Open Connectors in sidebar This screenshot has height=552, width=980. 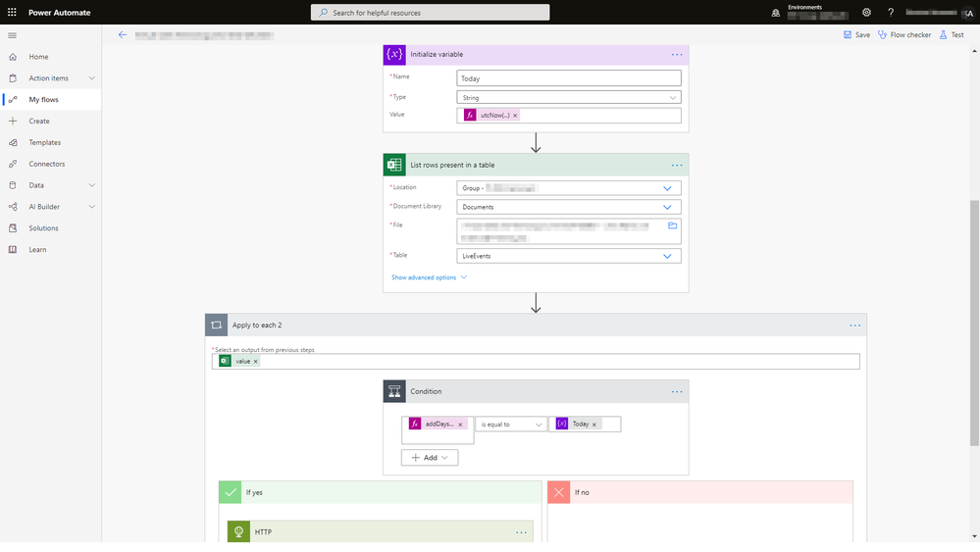coord(47,164)
